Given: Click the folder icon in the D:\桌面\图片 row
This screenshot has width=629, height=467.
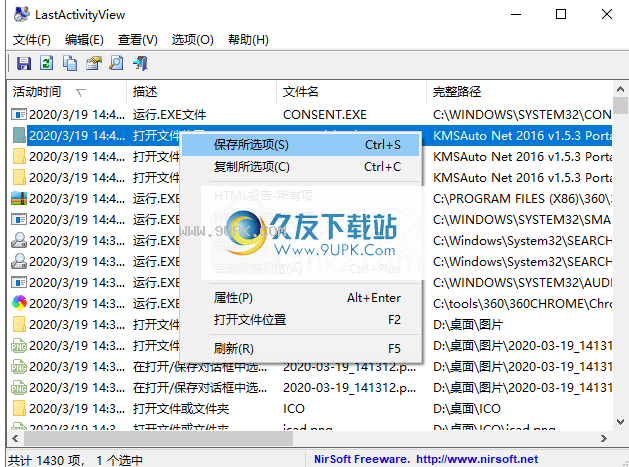Looking at the screenshot, I should click(x=18, y=324).
